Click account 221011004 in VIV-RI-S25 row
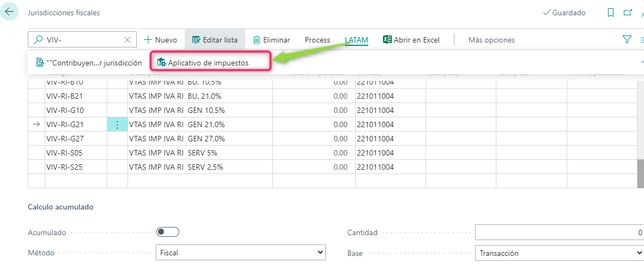The width and height of the screenshot is (644, 269). [376, 166]
